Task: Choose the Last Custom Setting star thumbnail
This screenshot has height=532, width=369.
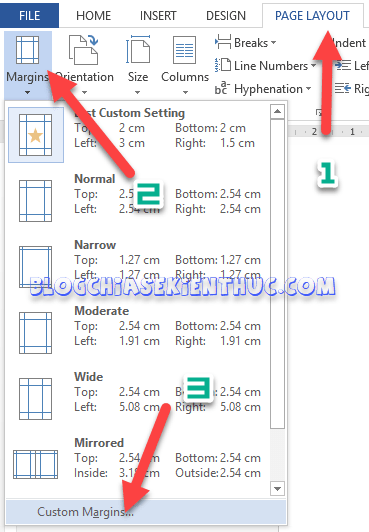Action: 36,135
